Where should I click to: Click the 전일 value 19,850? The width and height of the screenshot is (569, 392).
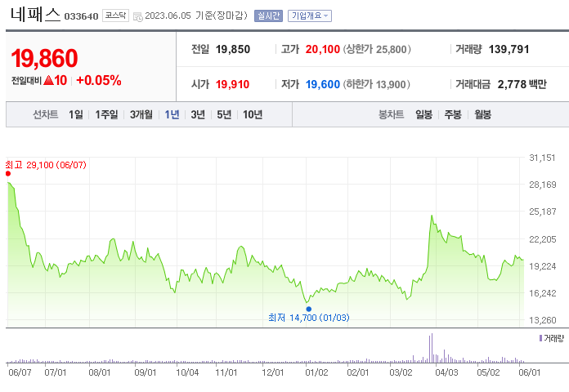coord(233,49)
